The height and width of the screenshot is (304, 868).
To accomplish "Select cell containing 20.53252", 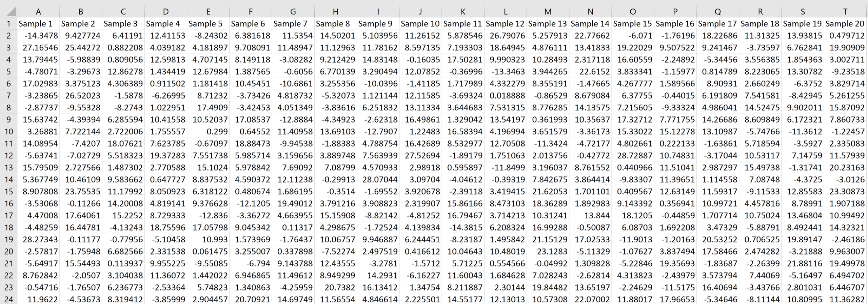I will click(x=718, y=240).
